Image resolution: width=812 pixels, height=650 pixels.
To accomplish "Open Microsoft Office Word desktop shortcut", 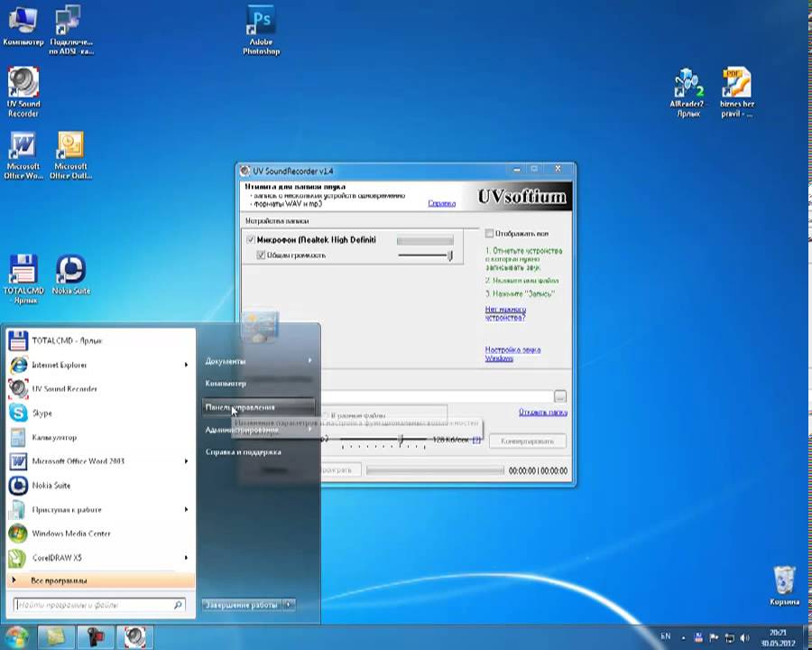I will 23,155.
